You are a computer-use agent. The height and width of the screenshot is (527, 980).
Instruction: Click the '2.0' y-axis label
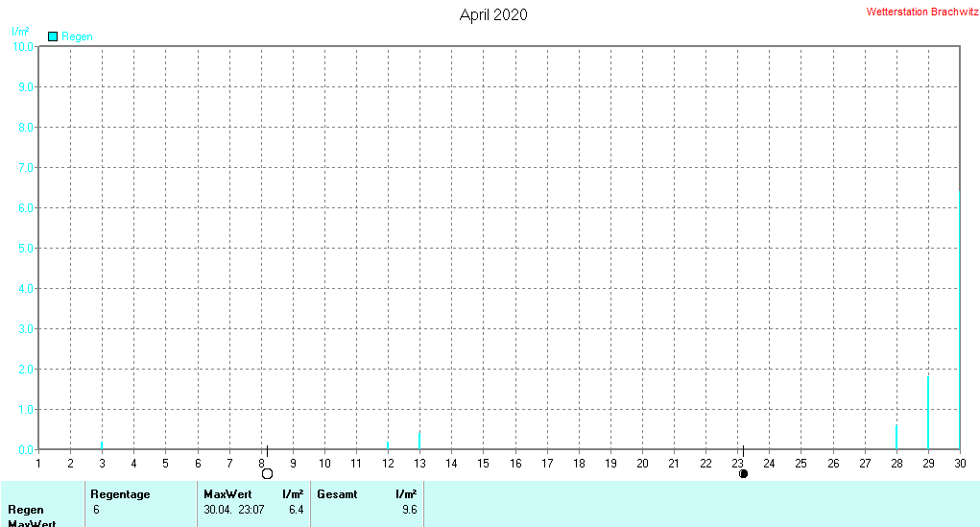point(26,370)
